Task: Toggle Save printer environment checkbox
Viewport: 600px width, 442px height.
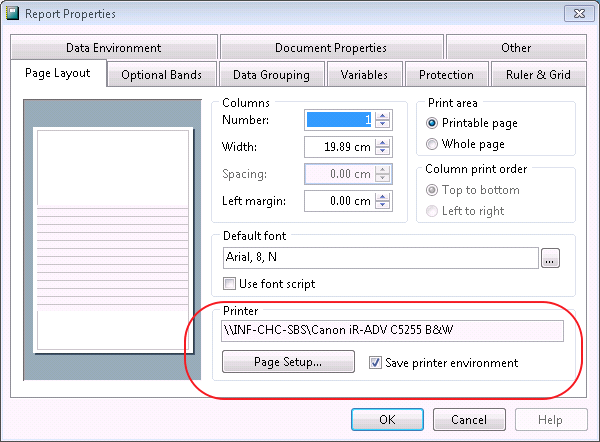Action: click(375, 362)
